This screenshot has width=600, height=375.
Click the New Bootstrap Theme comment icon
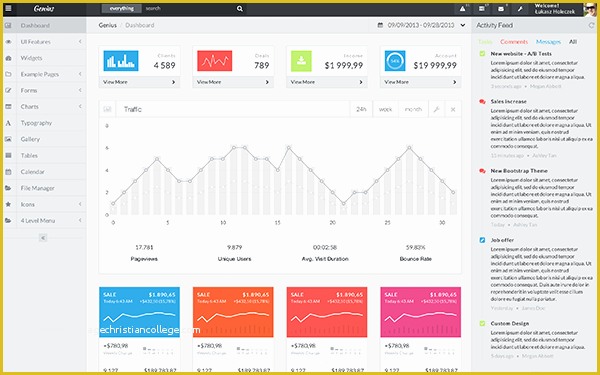[x=482, y=171]
